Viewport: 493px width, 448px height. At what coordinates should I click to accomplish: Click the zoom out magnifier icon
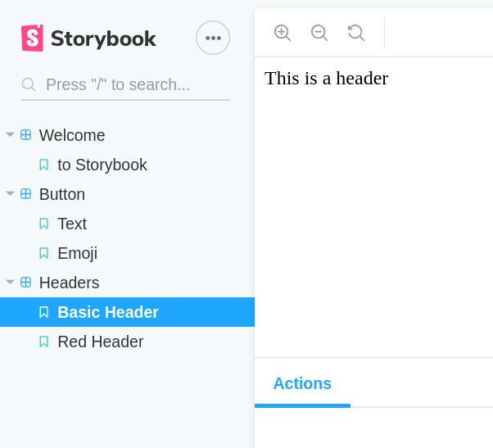(x=319, y=33)
